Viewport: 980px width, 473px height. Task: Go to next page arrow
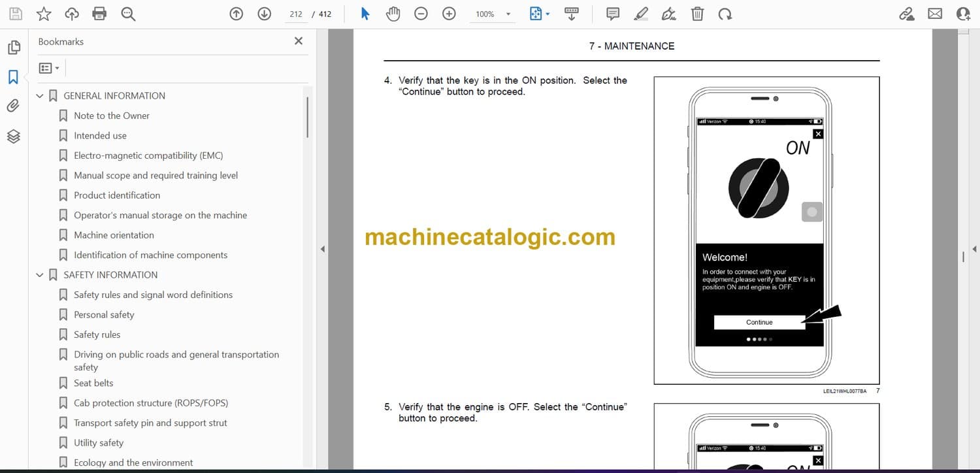click(x=264, y=14)
